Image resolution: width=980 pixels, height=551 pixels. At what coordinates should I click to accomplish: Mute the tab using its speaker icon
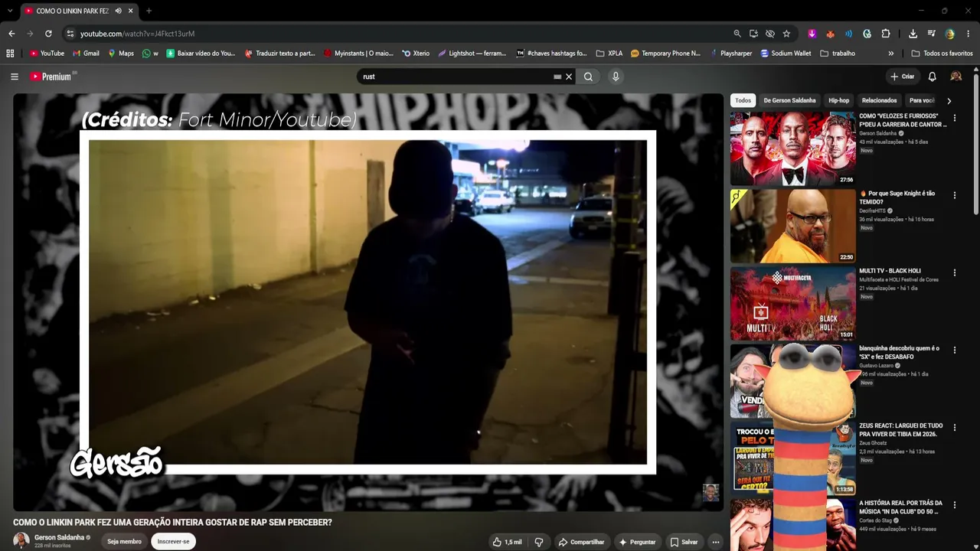tap(118, 11)
